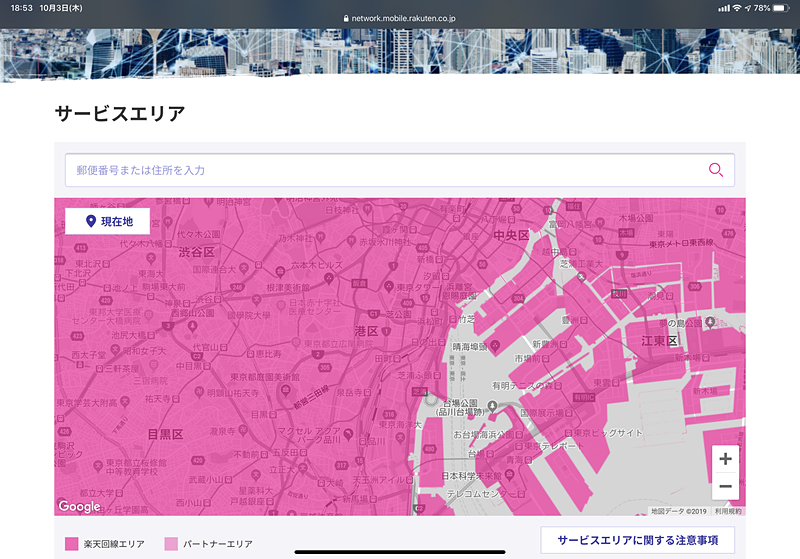Click 江東区 label on map
The image size is (800, 559).
coord(660,341)
